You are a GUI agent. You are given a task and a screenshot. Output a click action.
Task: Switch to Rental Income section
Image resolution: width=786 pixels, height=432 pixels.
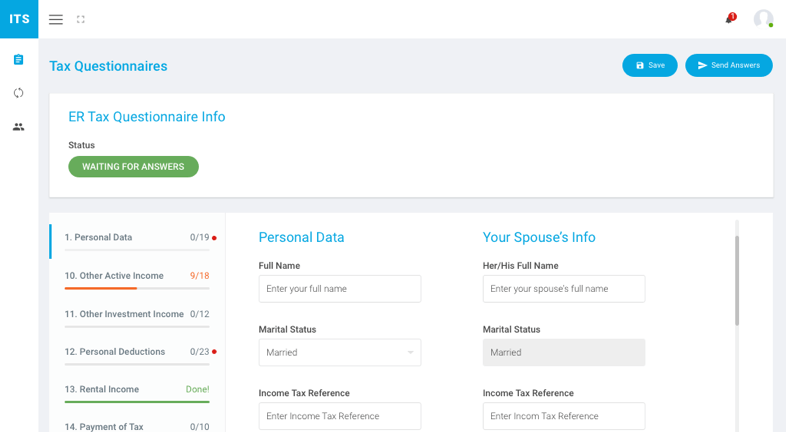[102, 389]
